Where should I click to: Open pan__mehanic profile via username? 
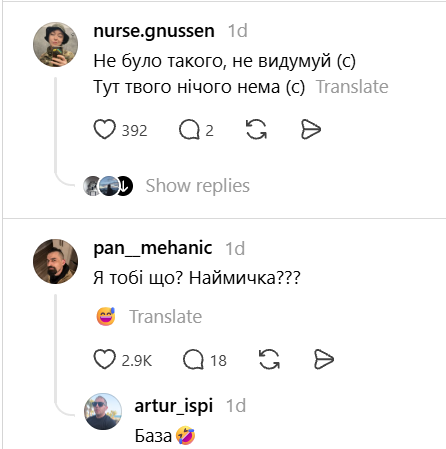tap(153, 248)
